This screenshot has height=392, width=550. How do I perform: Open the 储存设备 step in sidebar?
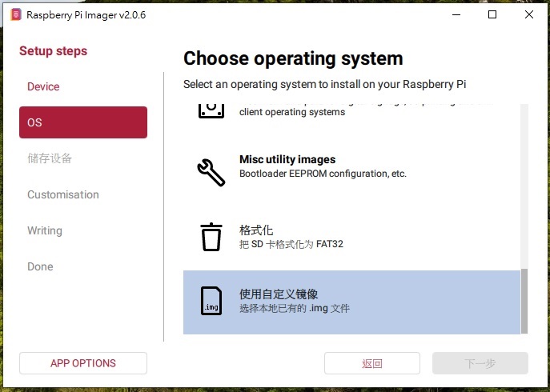(x=50, y=158)
